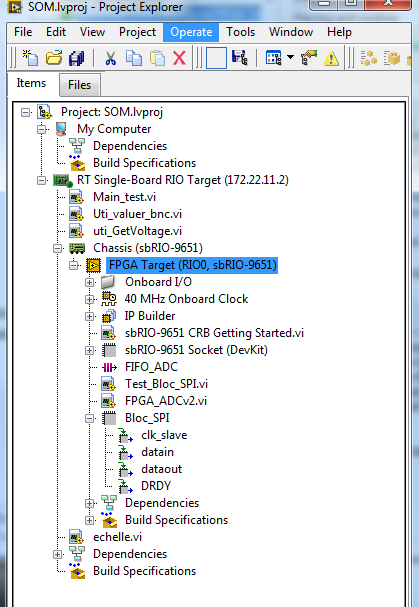Viewport: 419px width, 607px height.
Task: Select Build Specifications under My Computer
Action: pos(144,163)
